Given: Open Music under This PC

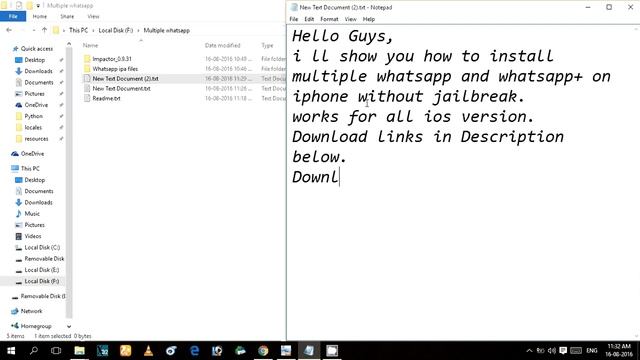Looking at the screenshot, I should 32,213.
